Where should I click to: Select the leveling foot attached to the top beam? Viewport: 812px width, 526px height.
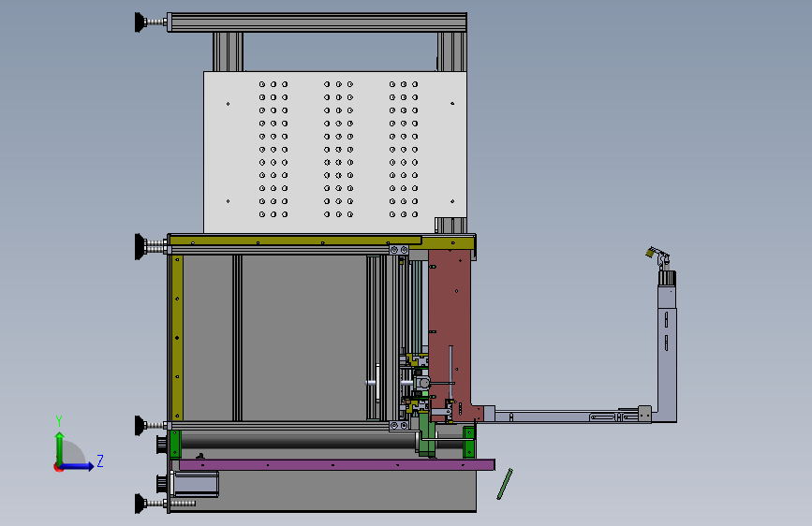click(x=149, y=22)
